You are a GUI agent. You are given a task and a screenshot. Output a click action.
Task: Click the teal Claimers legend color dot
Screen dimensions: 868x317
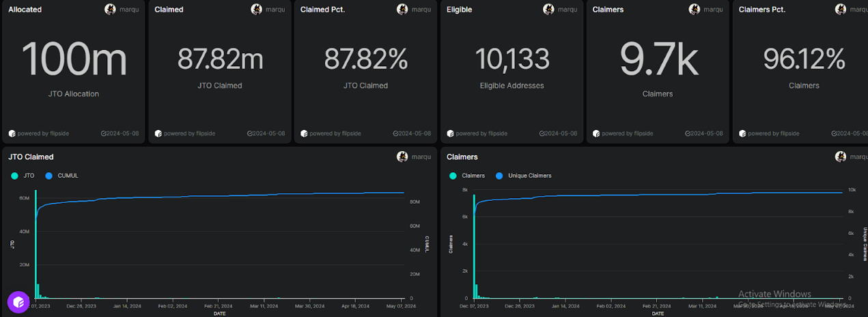click(x=453, y=176)
